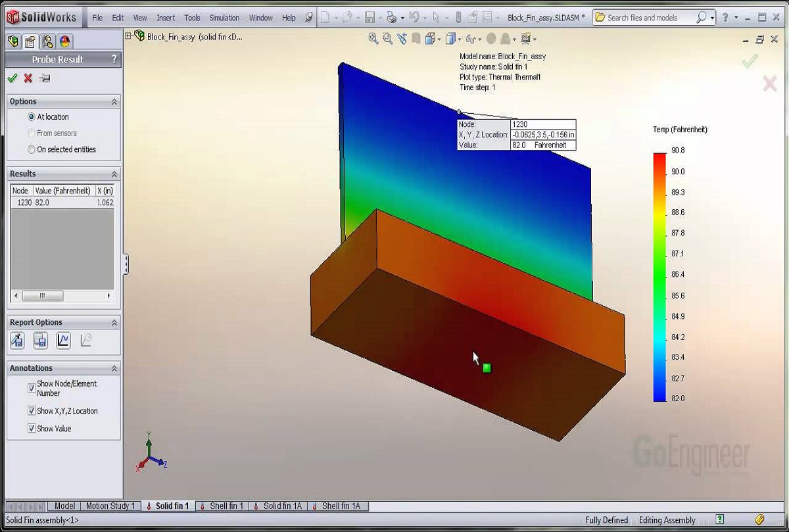789x532 pixels.
Task: Select the At location radio button
Action: pyautogui.click(x=31, y=117)
